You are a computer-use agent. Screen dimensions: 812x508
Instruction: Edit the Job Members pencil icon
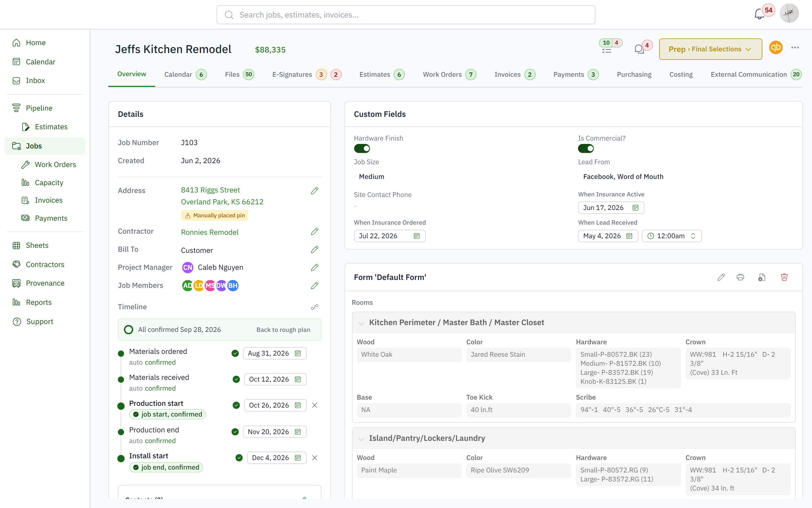tap(314, 286)
